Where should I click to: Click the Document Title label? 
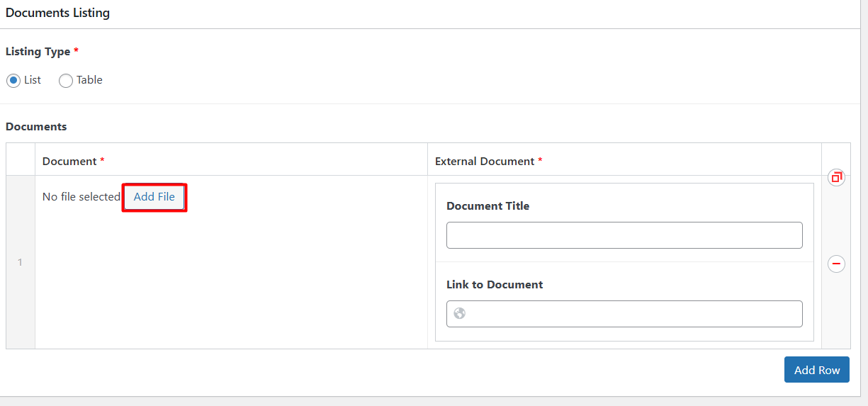click(x=487, y=206)
